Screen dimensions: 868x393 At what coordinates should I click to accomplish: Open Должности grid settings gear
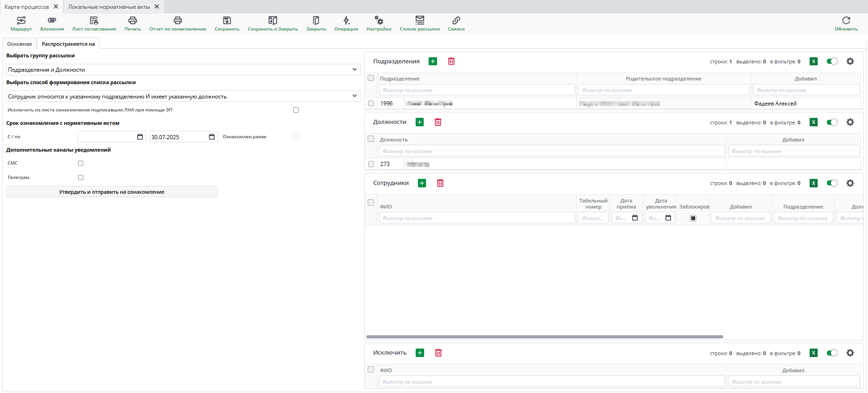(850, 122)
